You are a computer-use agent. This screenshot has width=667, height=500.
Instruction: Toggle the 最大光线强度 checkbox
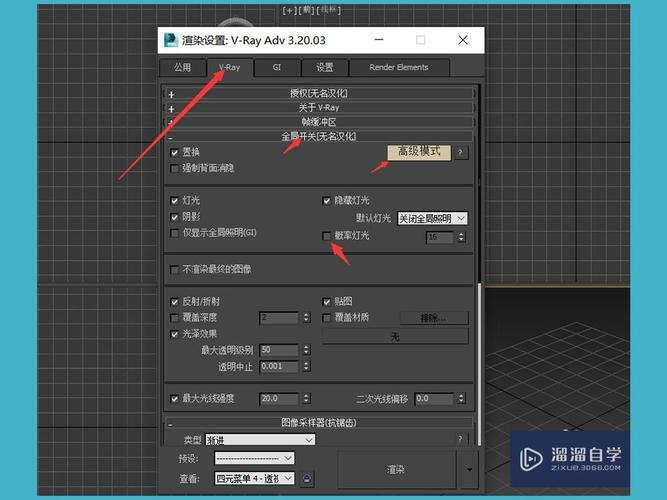(x=174, y=399)
